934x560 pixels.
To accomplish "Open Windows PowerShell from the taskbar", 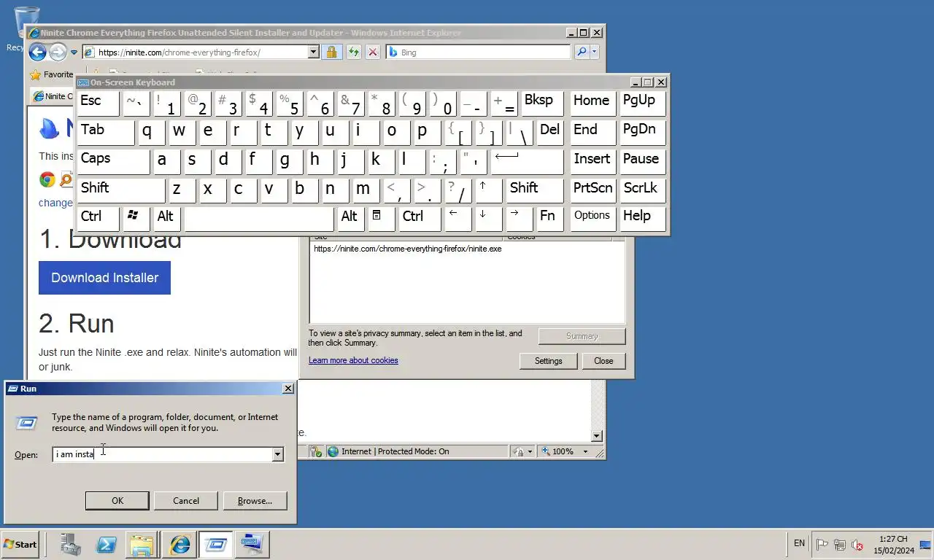I will [x=107, y=544].
